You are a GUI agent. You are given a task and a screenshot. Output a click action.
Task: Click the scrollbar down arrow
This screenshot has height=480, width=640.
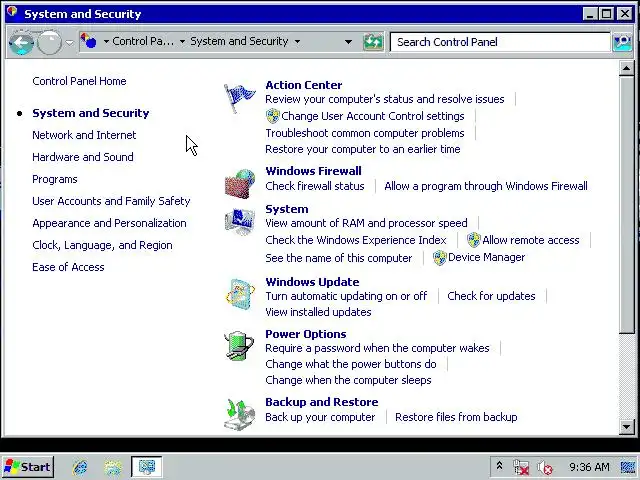click(626, 427)
